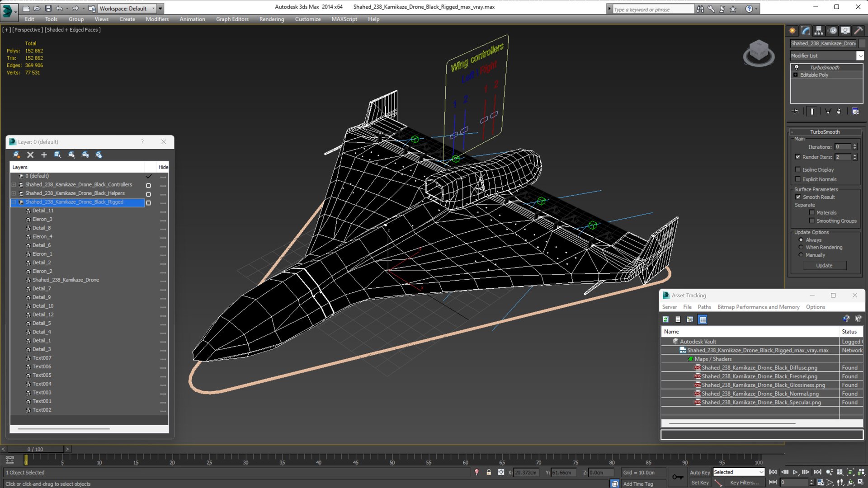
Task: Open the Create command panel tab
Action: pyautogui.click(x=793, y=31)
